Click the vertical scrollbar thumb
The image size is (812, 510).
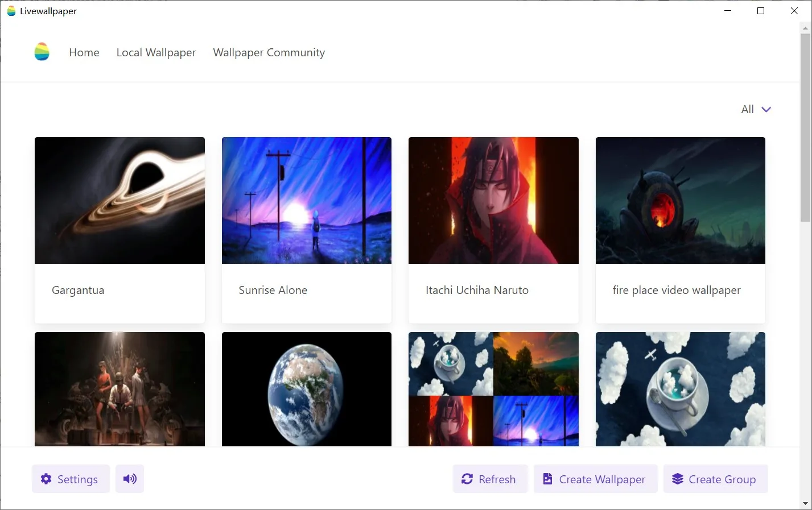pos(805,127)
